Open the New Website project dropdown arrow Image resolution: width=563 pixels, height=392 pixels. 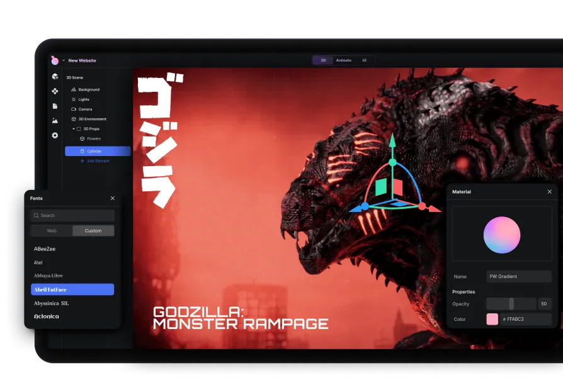click(x=64, y=60)
